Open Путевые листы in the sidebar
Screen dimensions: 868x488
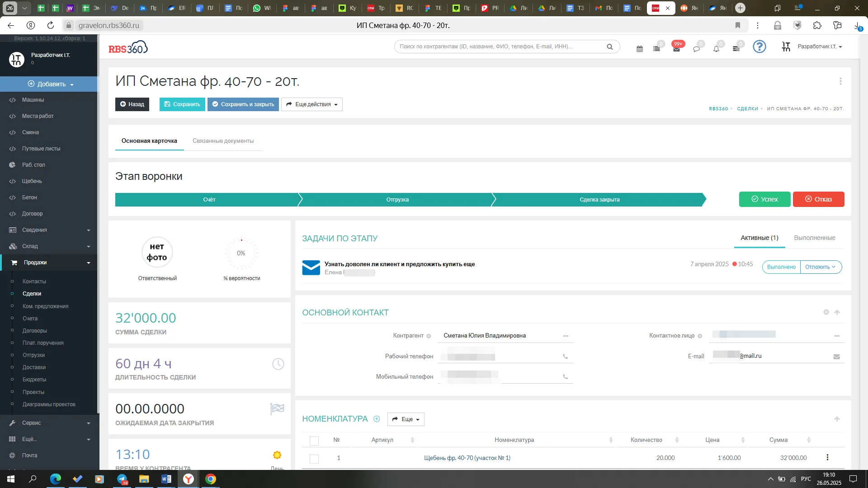(41, 149)
